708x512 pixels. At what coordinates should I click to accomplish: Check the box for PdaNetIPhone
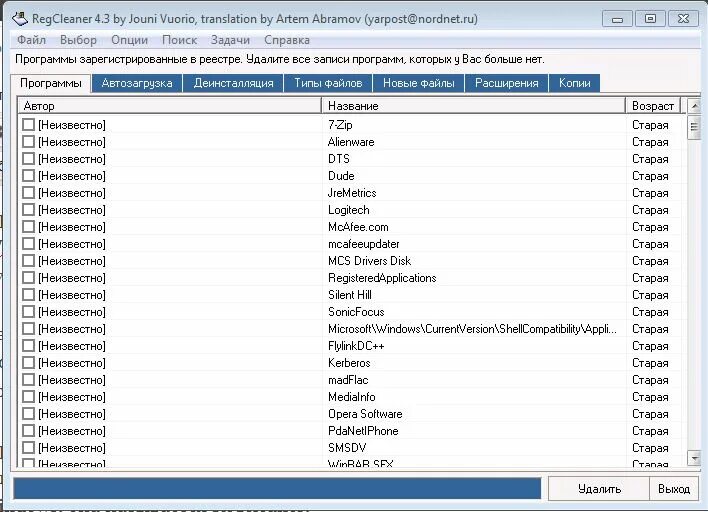pos(28,431)
